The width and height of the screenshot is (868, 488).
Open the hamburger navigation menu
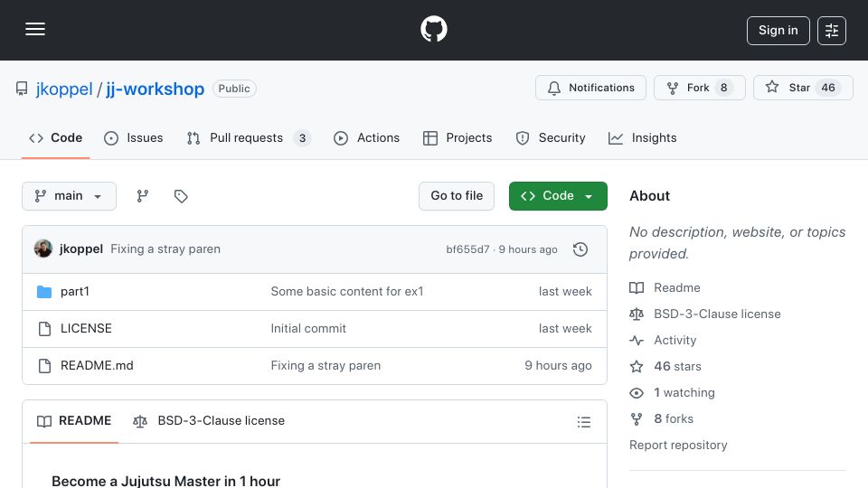coord(35,29)
